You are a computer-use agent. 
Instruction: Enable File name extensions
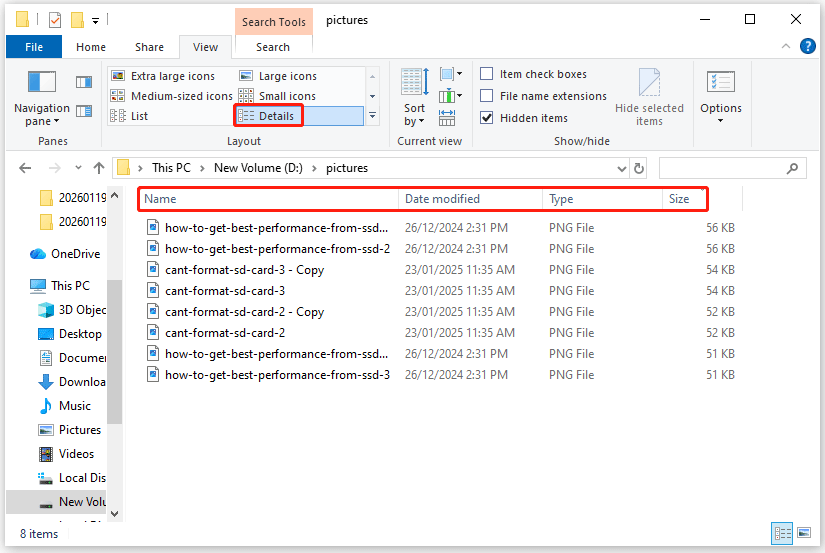coord(544,96)
